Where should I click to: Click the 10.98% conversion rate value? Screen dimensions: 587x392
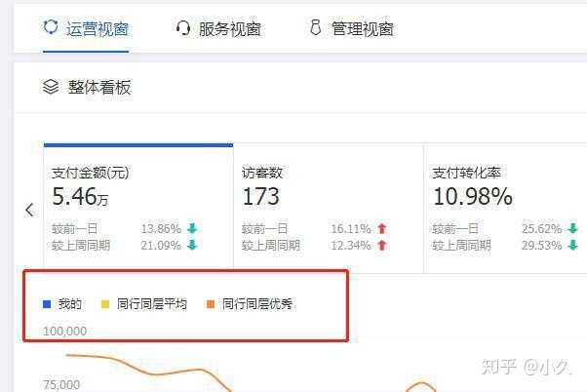coord(473,197)
